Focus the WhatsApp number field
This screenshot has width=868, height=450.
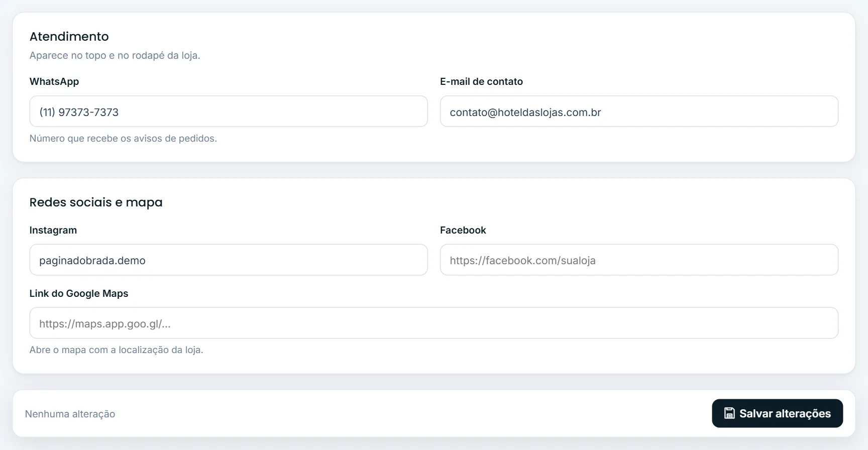pyautogui.click(x=229, y=111)
